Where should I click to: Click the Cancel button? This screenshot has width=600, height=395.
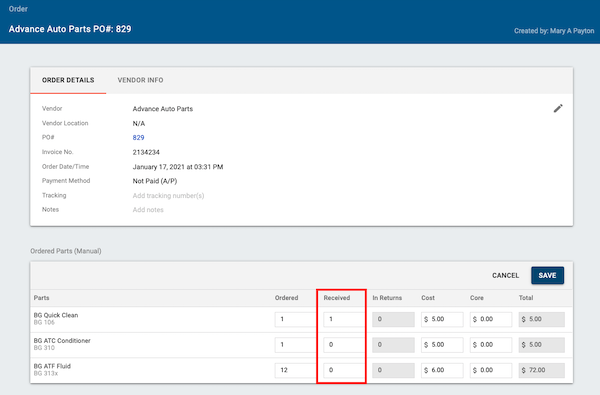coord(505,276)
